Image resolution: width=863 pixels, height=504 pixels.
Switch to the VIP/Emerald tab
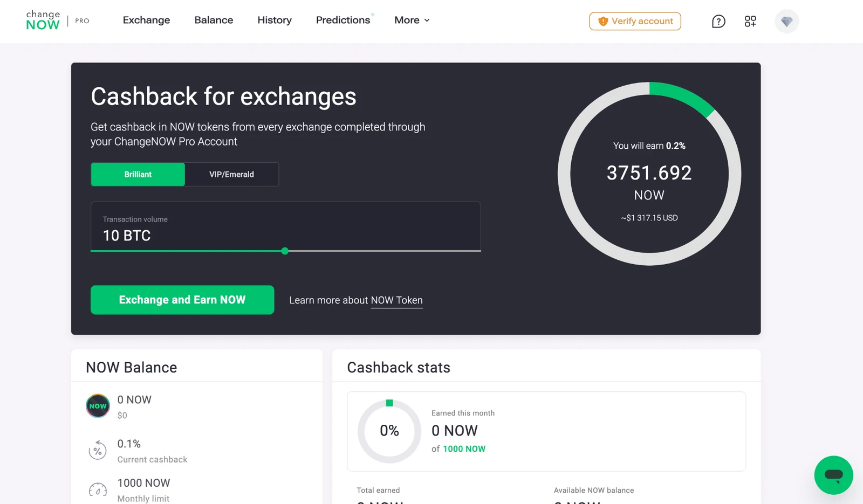[x=231, y=174]
